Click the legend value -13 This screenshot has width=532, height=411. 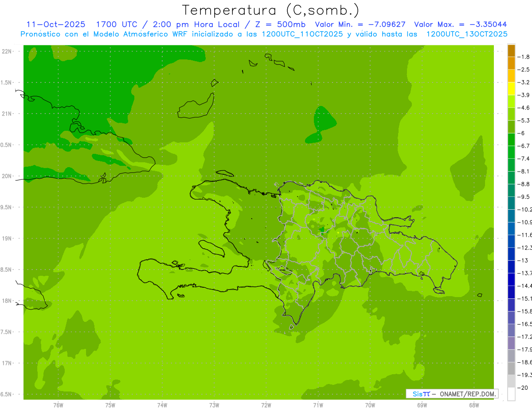[x=523, y=260]
